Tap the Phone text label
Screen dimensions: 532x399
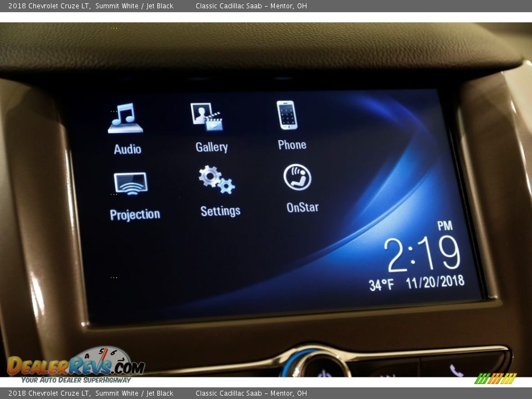(x=292, y=145)
